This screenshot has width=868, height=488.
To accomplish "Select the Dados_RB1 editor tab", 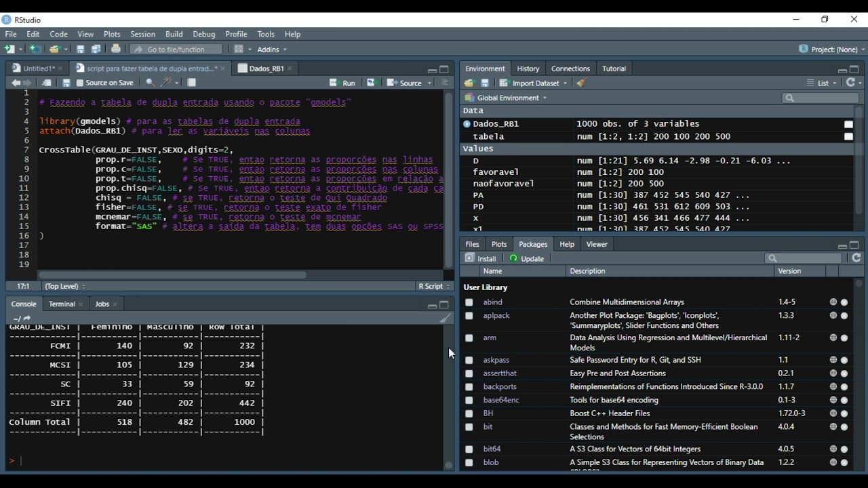I will 266,68.
